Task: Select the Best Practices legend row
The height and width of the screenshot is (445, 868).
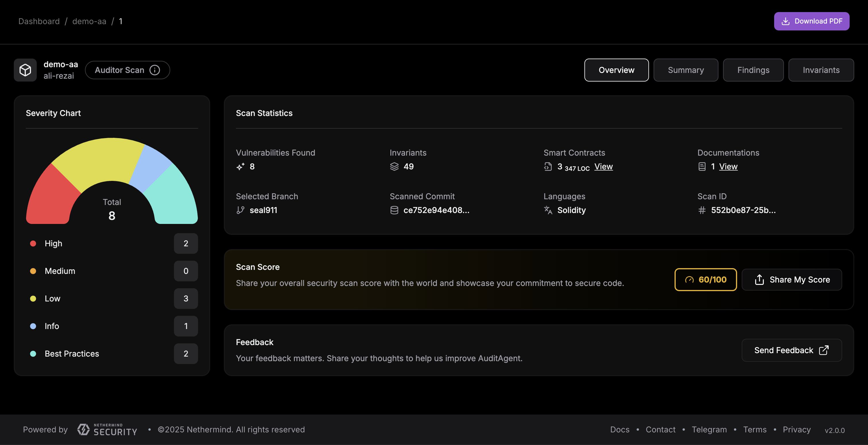Action: click(72, 354)
